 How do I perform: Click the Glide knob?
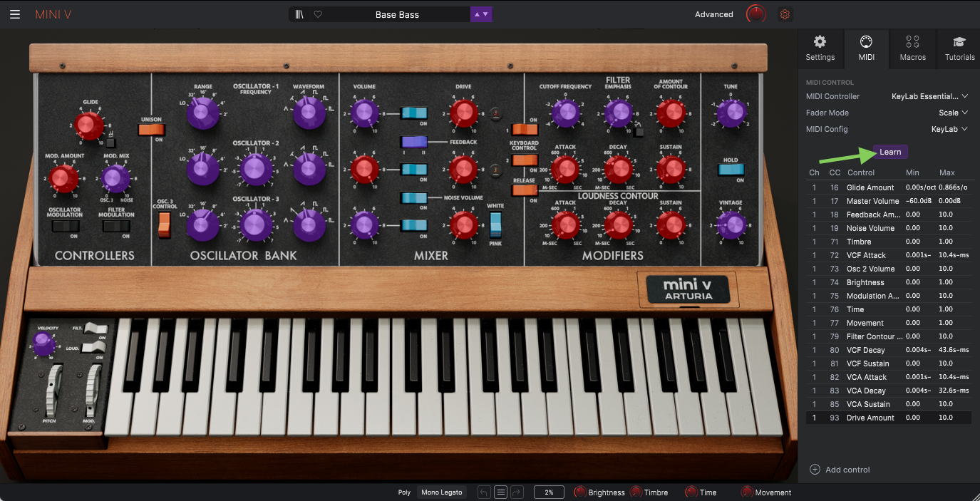click(90, 126)
